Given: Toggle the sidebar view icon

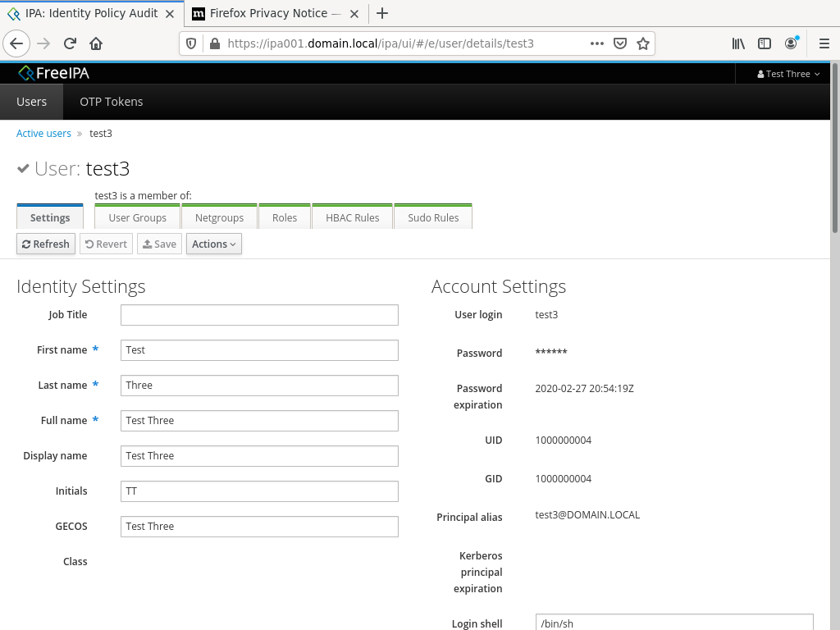Looking at the screenshot, I should click(x=765, y=43).
